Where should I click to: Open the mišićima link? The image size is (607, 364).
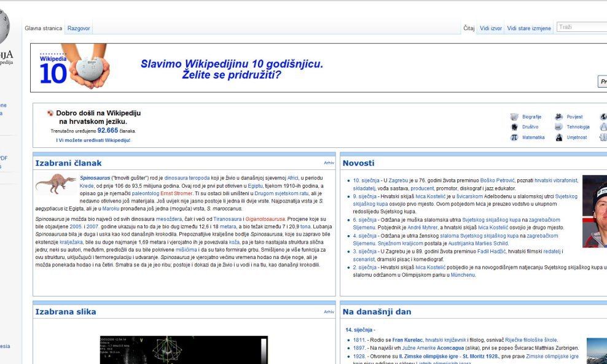click(x=186, y=250)
